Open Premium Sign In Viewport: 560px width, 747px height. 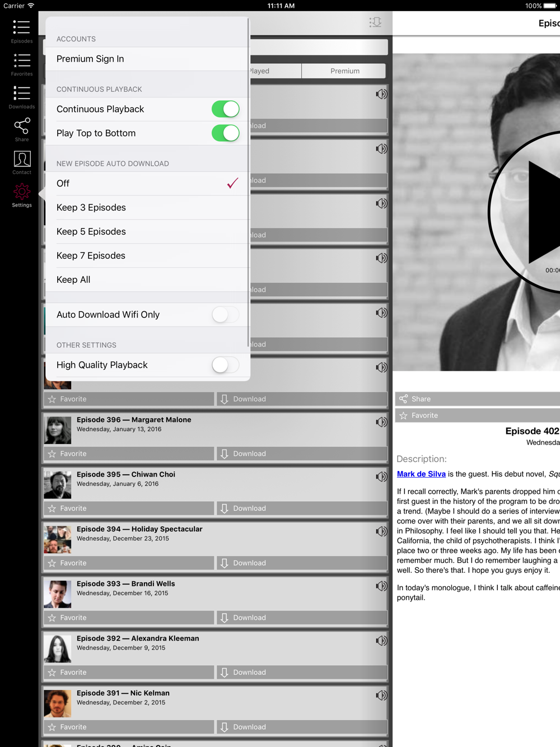[x=147, y=59]
